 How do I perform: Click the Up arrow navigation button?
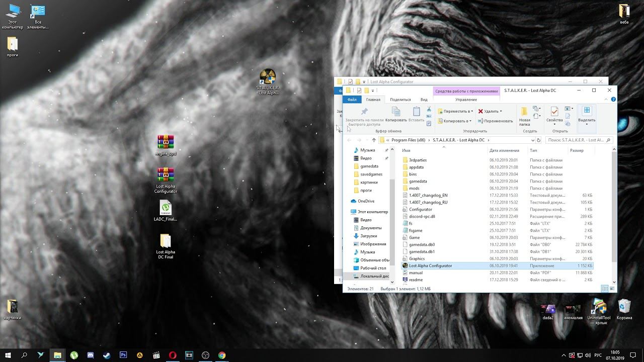(373, 140)
